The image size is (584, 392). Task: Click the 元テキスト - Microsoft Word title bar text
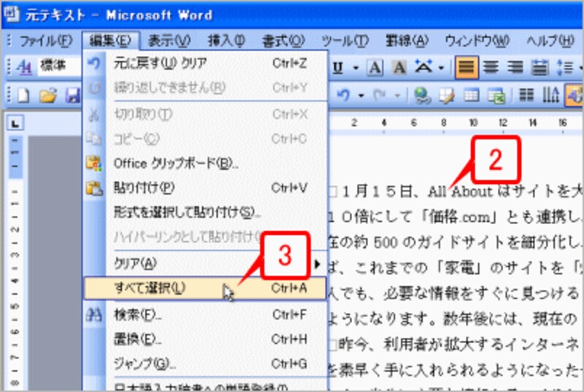[x=119, y=15]
